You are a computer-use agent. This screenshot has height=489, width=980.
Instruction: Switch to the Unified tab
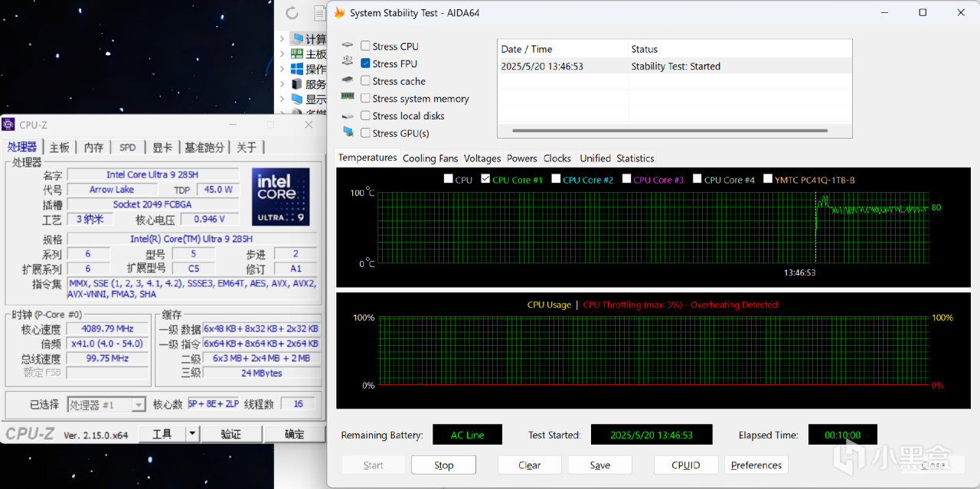[x=595, y=158]
